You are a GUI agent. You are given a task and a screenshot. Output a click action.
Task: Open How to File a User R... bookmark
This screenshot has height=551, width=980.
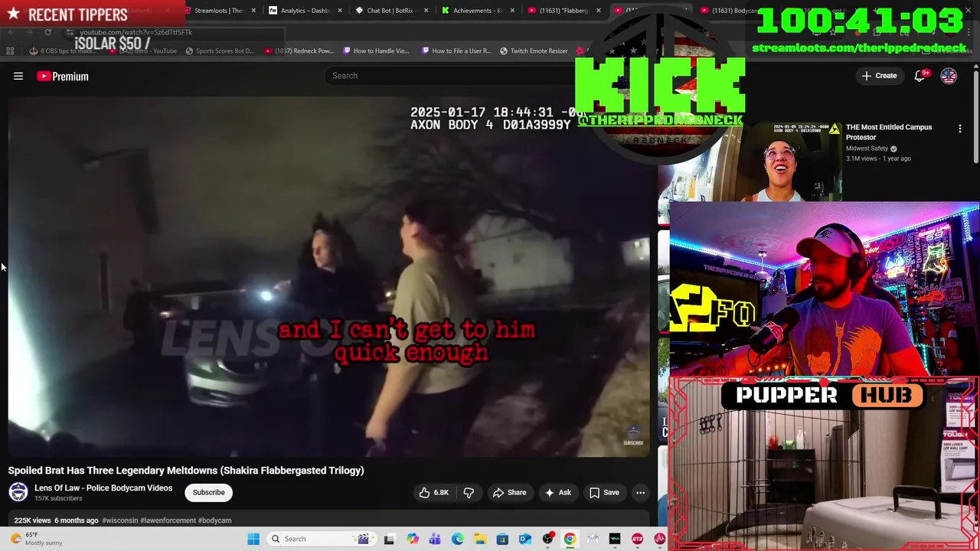tap(456, 51)
